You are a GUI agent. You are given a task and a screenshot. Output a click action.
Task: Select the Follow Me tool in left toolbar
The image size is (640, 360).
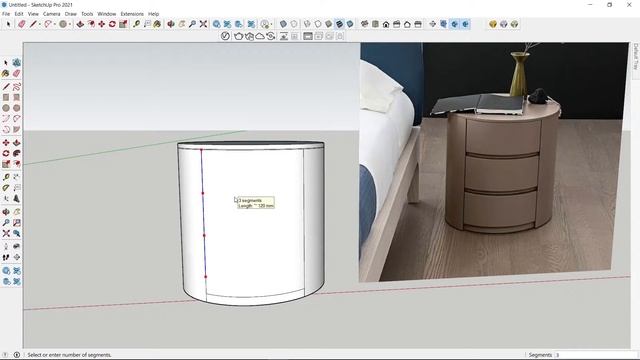click(x=17, y=153)
